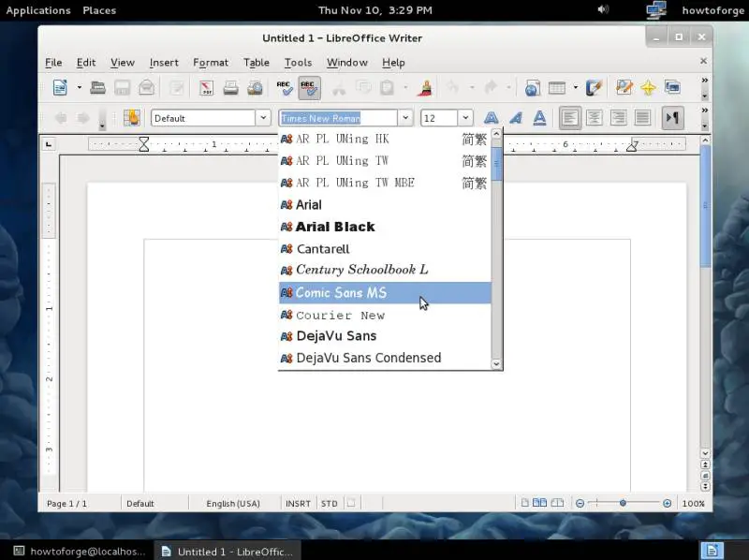Click the zoom in plus button

[667, 503]
